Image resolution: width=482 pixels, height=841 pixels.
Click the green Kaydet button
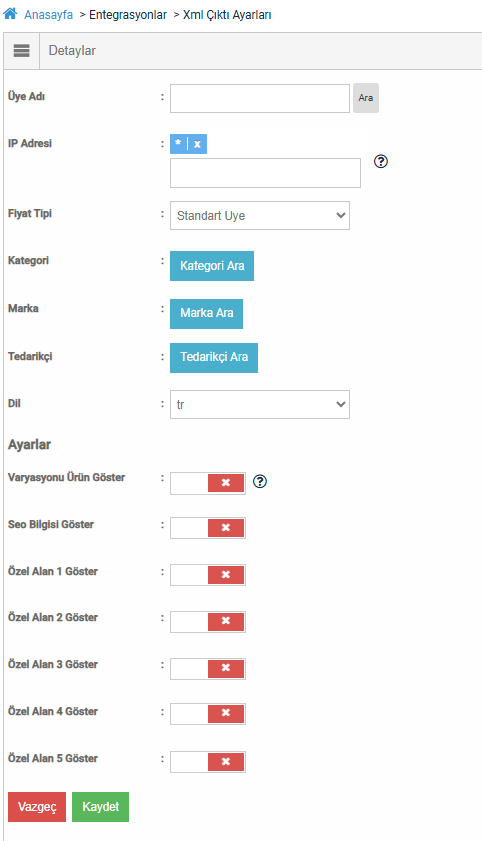click(100, 807)
